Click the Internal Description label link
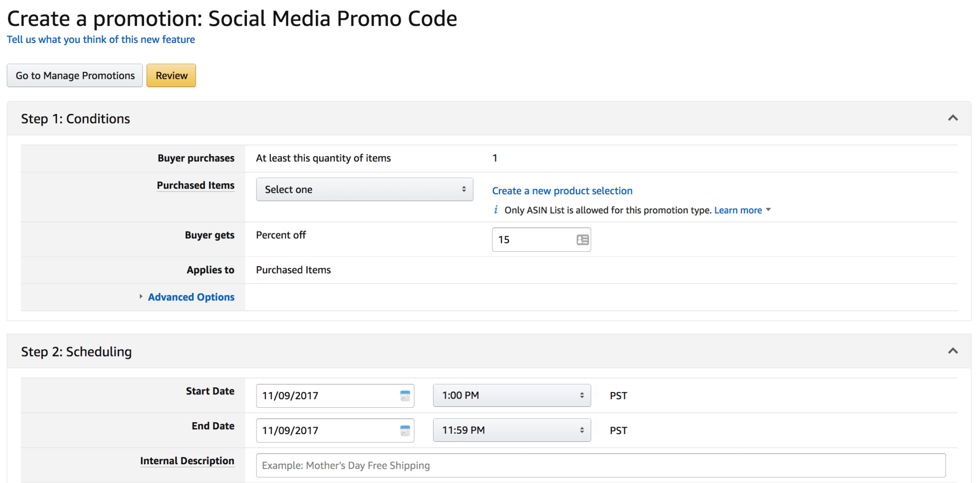The height and width of the screenshot is (483, 980). pos(187,461)
